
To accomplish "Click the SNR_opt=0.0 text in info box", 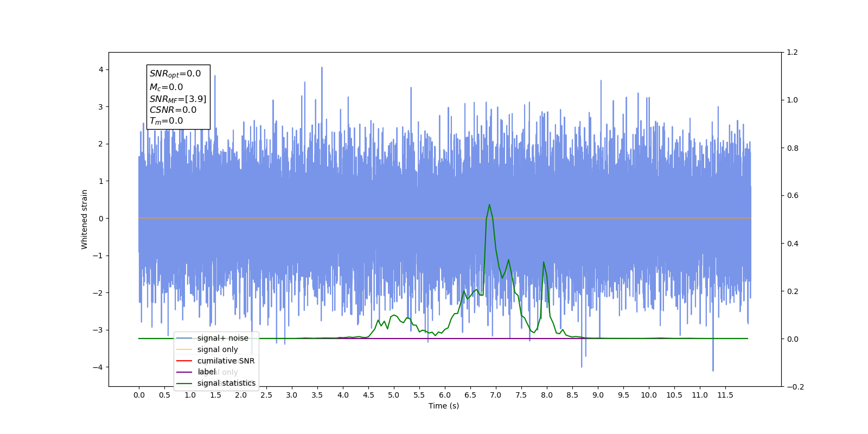I will coord(175,74).
